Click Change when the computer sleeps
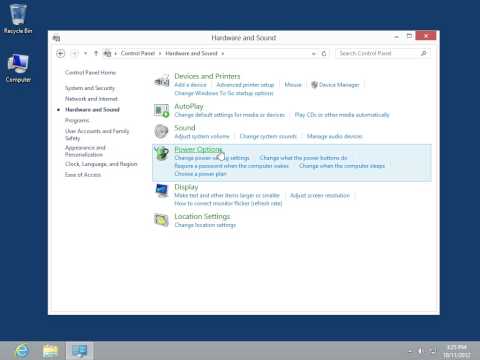Image resolution: width=480 pixels, height=360 pixels. 342,166
